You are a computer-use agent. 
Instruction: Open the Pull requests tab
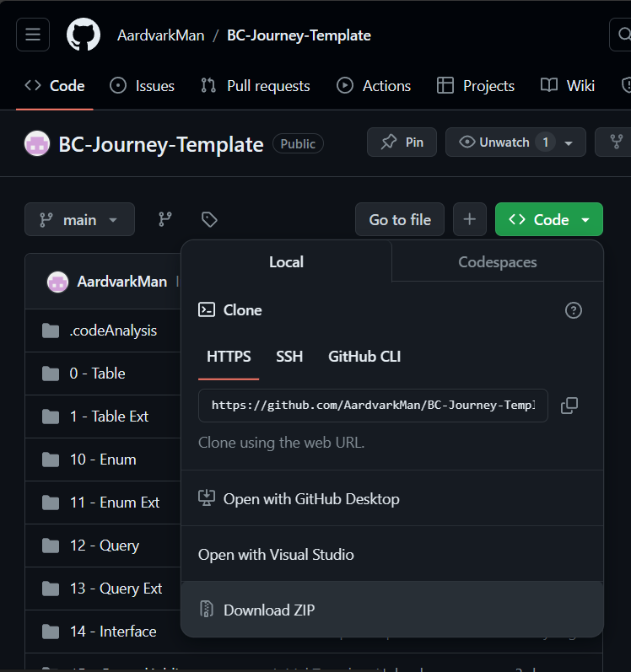pos(256,86)
